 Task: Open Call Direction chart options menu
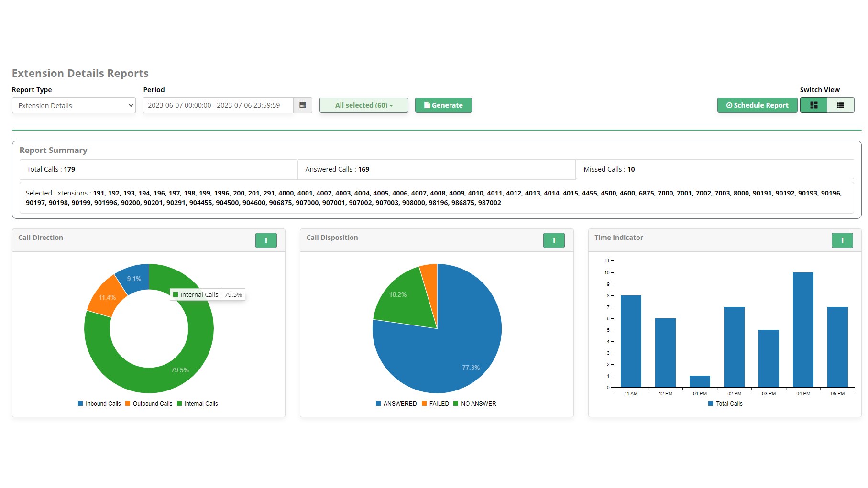point(266,240)
